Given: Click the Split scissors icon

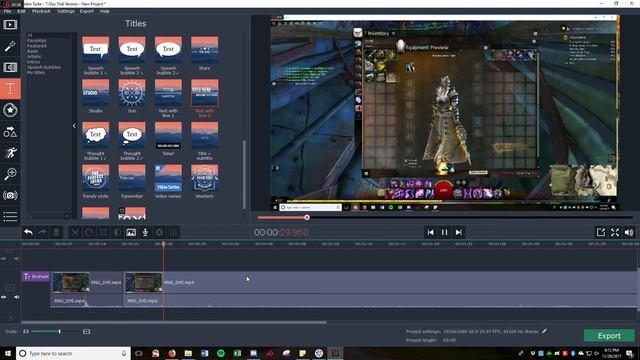Looking at the screenshot, I should click(x=75, y=232).
